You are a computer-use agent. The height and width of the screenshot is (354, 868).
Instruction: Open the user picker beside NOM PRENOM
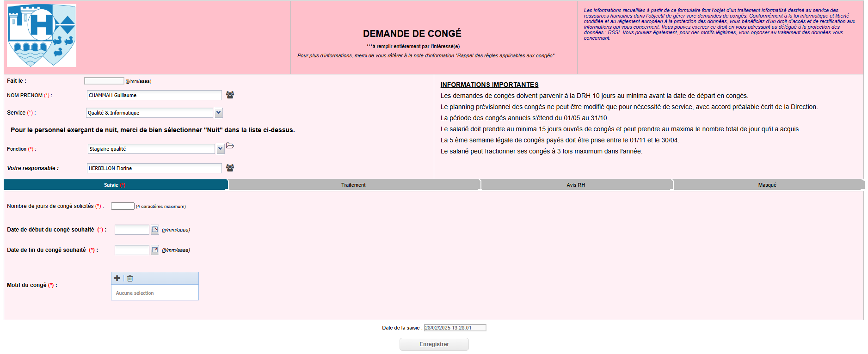[230, 95]
